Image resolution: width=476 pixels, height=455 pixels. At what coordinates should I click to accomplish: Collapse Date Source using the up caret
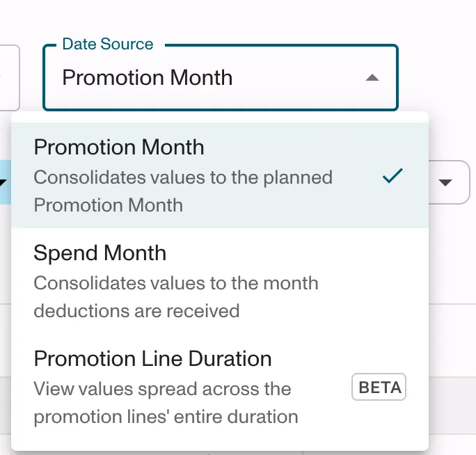pyautogui.click(x=372, y=78)
